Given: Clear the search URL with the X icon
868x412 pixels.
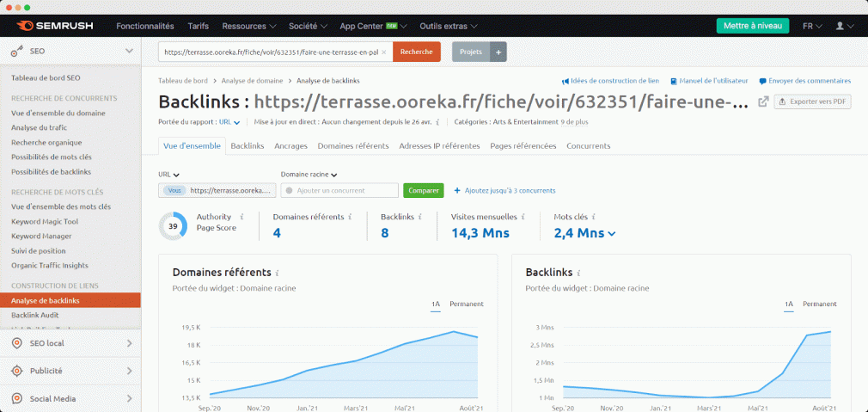Looking at the screenshot, I should click(x=383, y=52).
